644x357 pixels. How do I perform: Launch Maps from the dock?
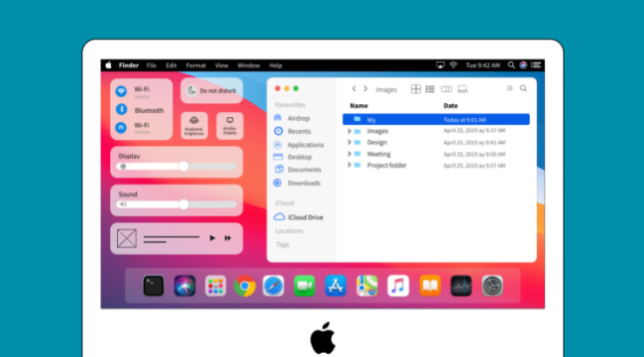click(x=367, y=286)
